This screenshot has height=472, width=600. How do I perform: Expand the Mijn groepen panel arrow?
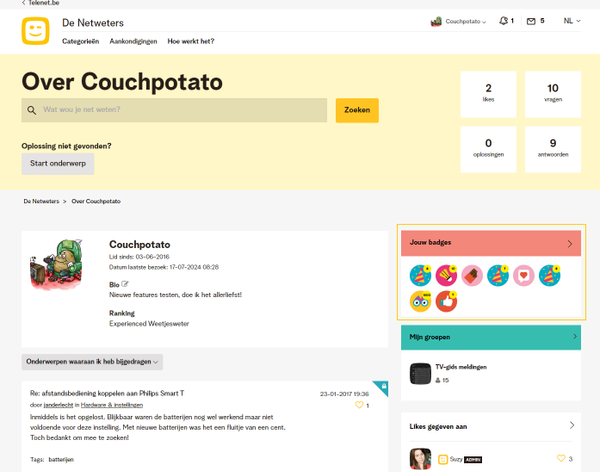coord(575,336)
